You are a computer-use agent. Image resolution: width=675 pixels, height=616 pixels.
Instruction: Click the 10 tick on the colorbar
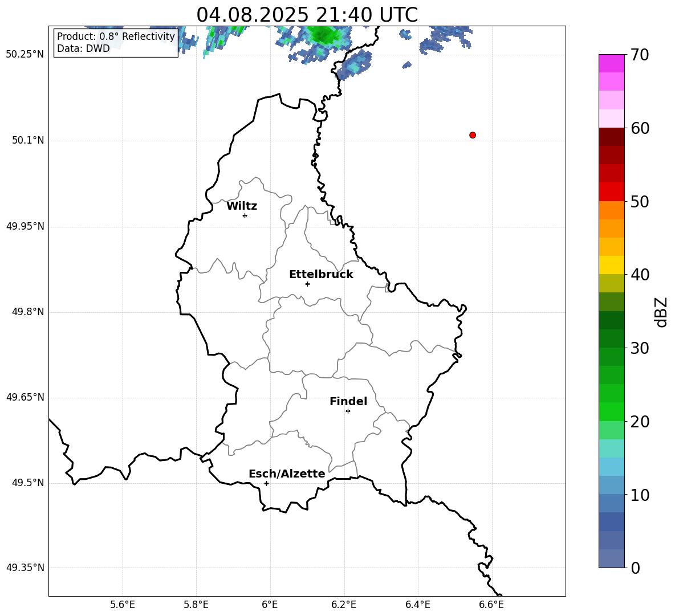pos(640,495)
